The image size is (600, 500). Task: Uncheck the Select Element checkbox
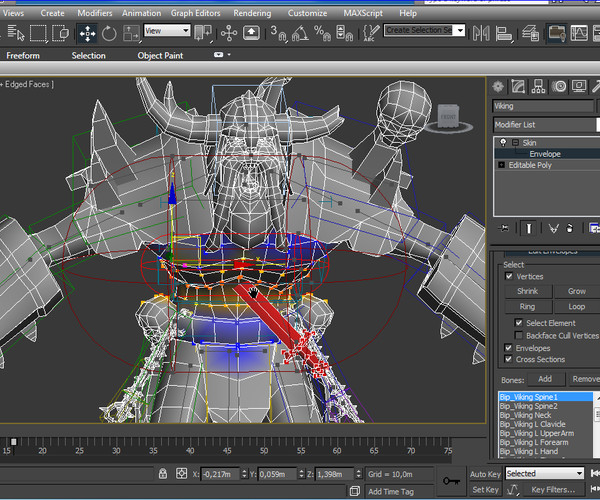click(518, 323)
